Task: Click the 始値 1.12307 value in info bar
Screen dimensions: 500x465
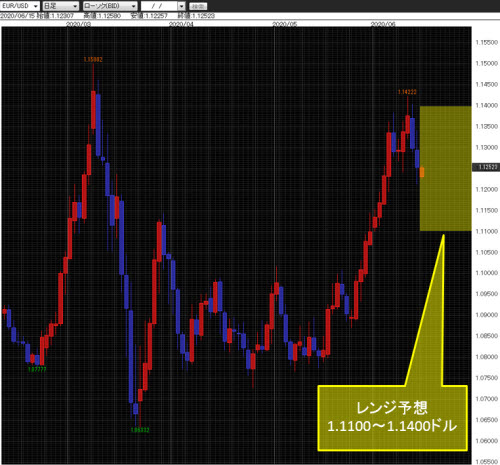Action: [55, 16]
